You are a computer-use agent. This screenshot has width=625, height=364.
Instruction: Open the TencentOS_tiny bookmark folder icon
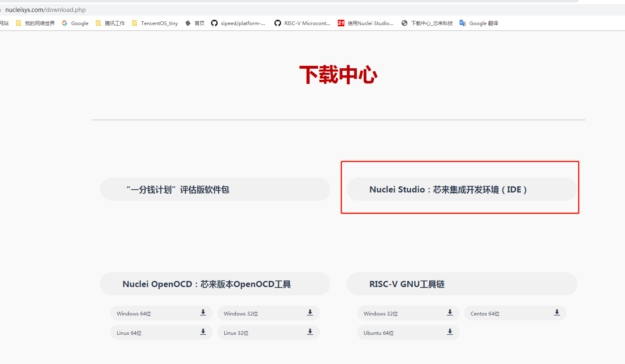[135, 23]
